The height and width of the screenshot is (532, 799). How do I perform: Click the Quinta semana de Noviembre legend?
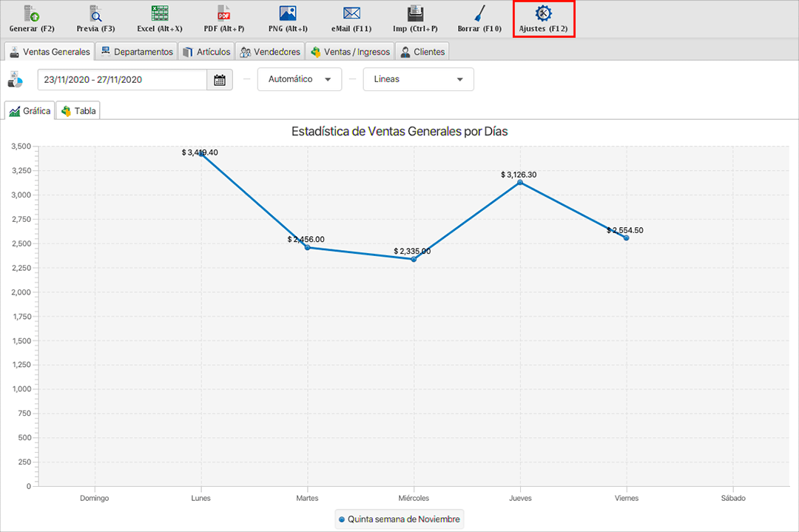[x=399, y=519]
